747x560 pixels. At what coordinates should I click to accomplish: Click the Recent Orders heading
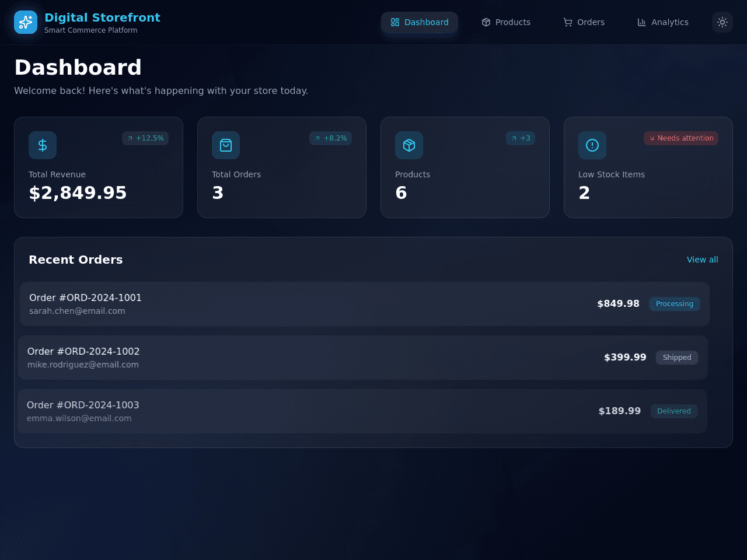click(x=76, y=260)
